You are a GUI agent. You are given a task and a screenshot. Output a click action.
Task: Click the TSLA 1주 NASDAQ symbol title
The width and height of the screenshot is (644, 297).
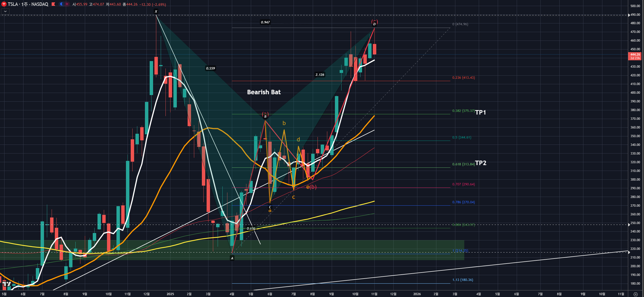pyautogui.click(x=28, y=4)
